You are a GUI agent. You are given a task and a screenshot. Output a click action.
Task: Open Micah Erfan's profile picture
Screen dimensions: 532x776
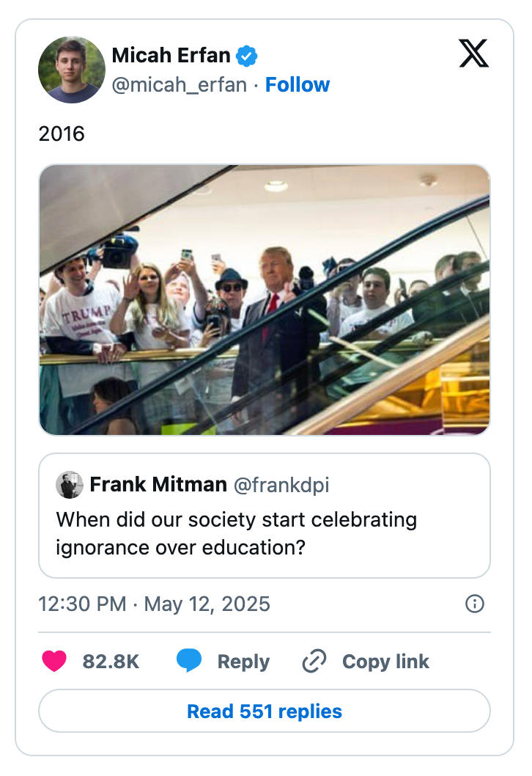click(x=71, y=70)
